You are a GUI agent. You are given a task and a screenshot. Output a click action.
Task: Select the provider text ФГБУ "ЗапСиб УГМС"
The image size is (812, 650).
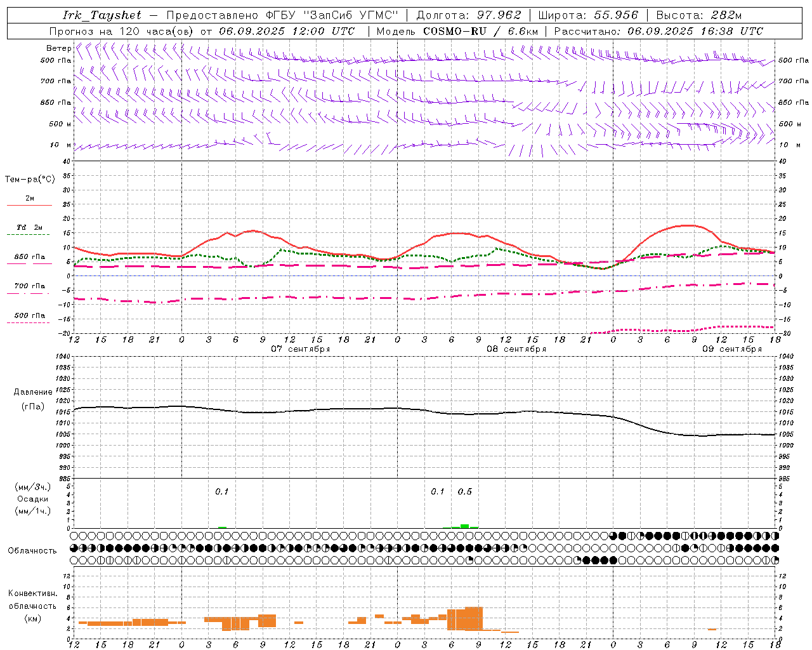334,15
